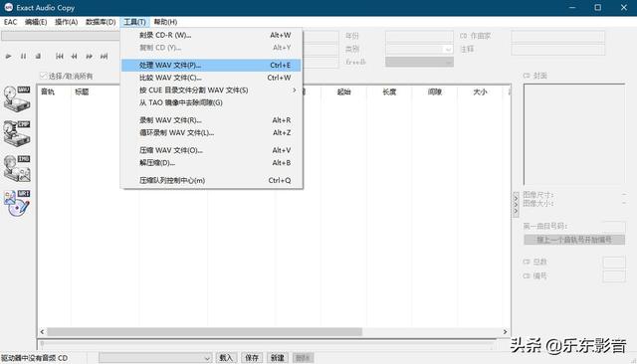Toggle 选择/取消所有 checkbox
The height and width of the screenshot is (364, 637).
coord(44,76)
